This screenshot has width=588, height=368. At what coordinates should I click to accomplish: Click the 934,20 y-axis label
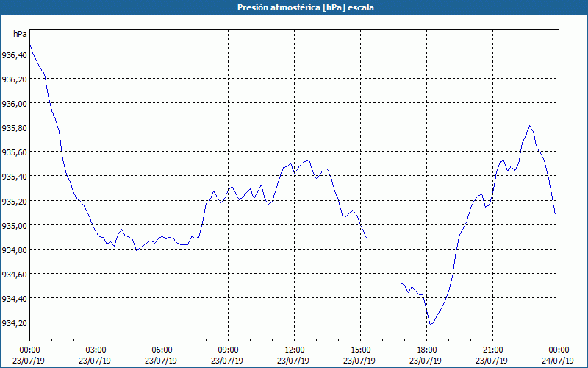[x=14, y=323]
